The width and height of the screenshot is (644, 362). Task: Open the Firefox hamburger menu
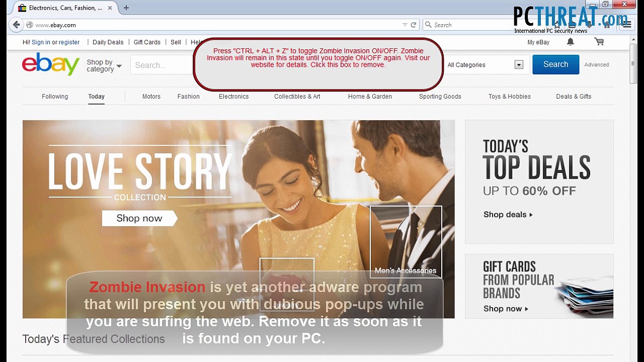click(x=626, y=25)
